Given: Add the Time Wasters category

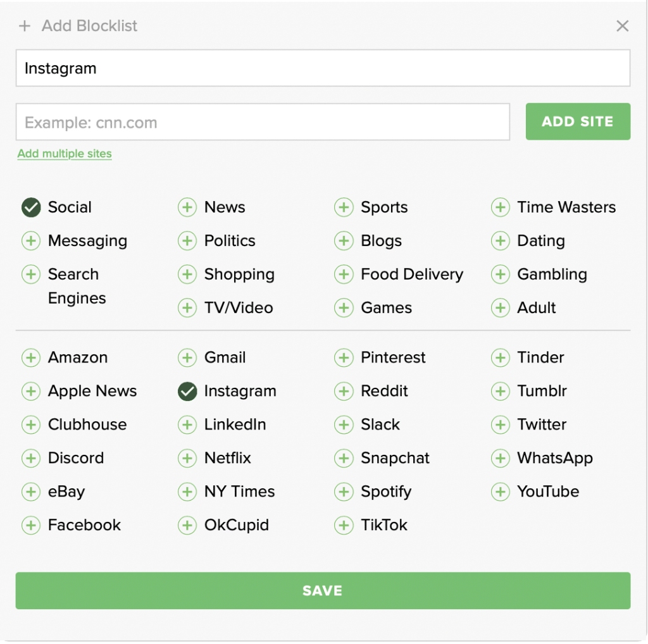Looking at the screenshot, I should (x=501, y=207).
